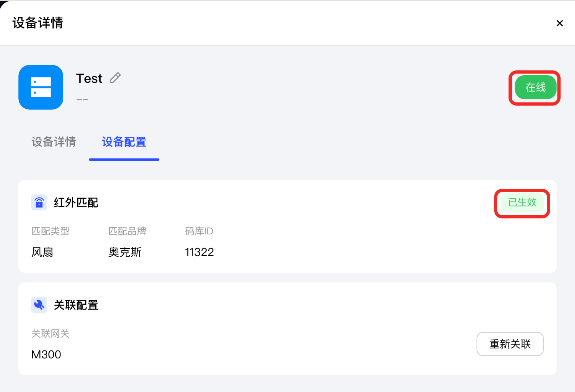575x392 pixels.
Task: Click the wrench icon for 关联配置
Action: pos(39,305)
